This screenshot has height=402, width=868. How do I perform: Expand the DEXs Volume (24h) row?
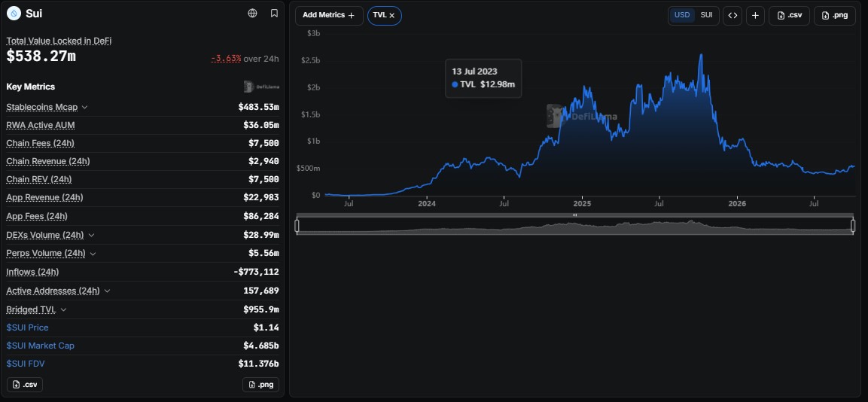[x=91, y=236]
